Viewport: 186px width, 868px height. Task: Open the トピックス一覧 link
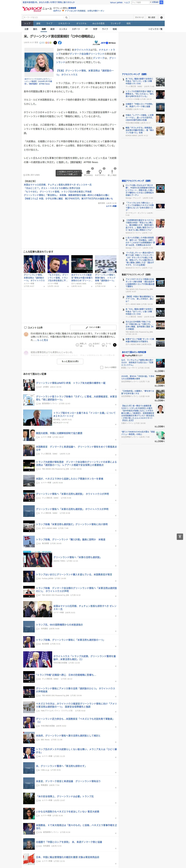click(155, 29)
